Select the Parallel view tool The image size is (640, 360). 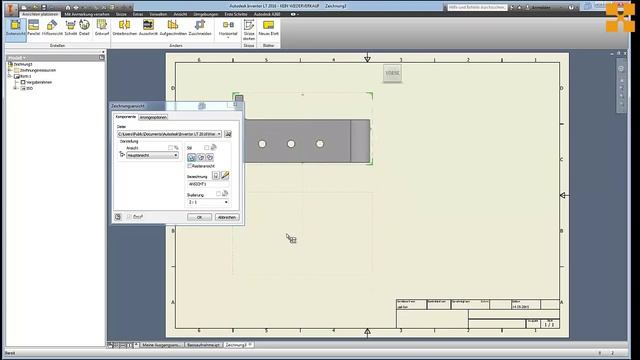point(34,29)
